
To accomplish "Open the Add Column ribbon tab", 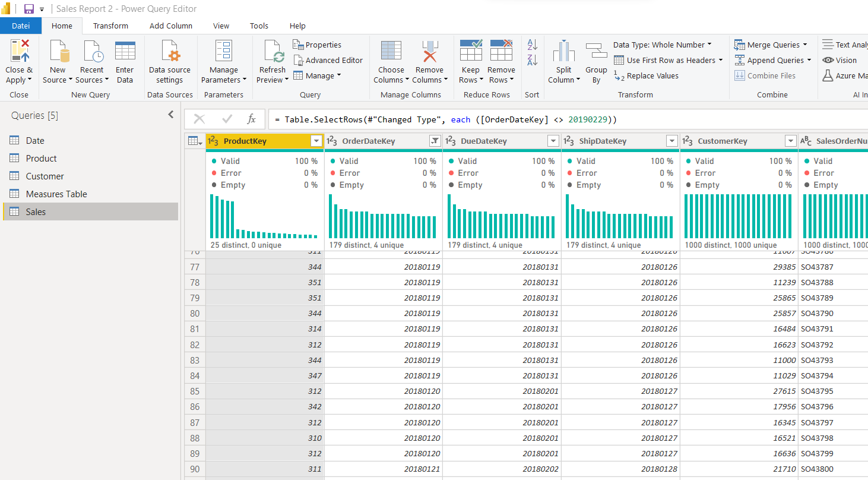I will [171, 26].
